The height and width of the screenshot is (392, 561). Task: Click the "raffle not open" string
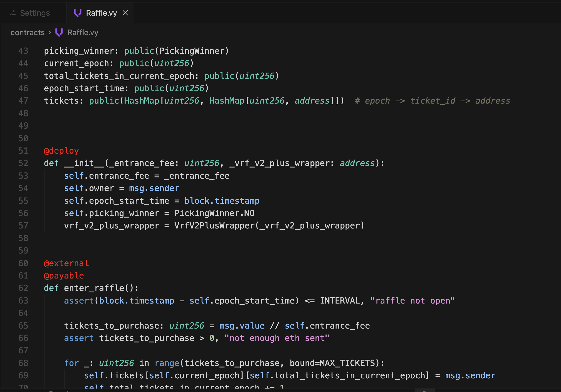pos(412,301)
